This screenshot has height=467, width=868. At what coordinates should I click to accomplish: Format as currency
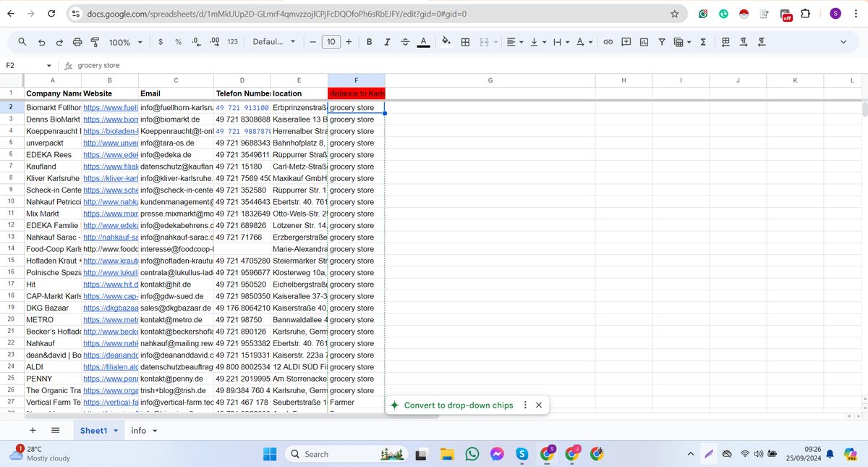coord(160,43)
